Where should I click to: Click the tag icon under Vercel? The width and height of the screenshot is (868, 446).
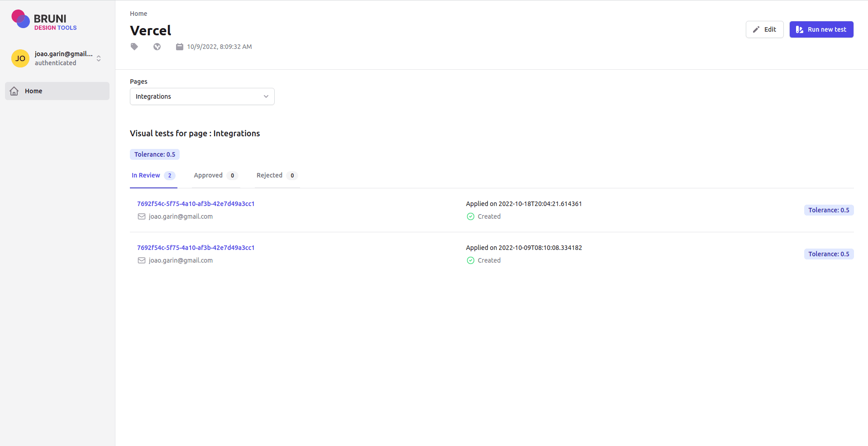pyautogui.click(x=134, y=47)
